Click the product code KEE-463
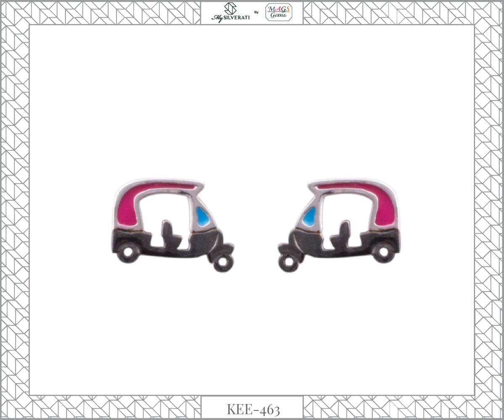Image resolution: width=504 pixels, height=420 pixels. tap(253, 409)
